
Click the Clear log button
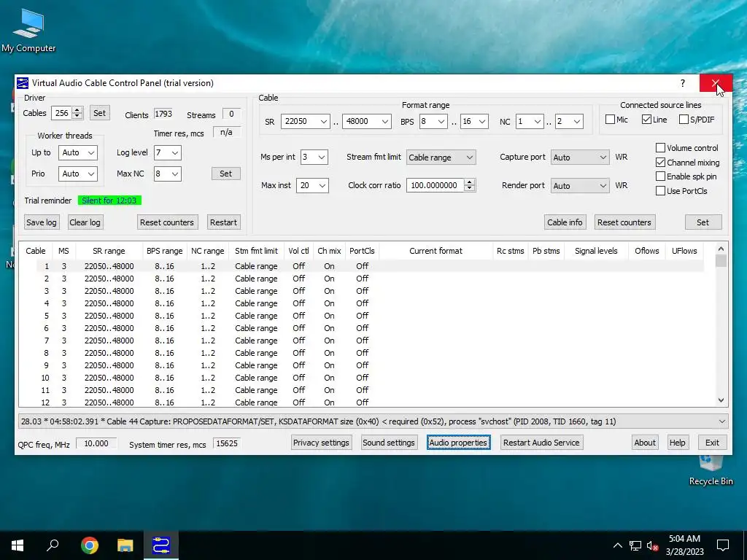click(x=85, y=222)
